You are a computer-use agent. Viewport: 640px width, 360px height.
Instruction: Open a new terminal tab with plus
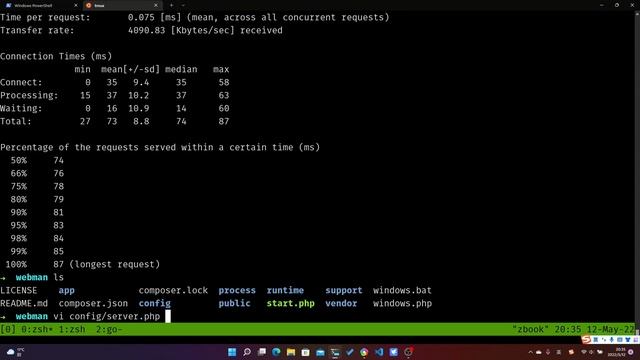[x=171, y=5]
